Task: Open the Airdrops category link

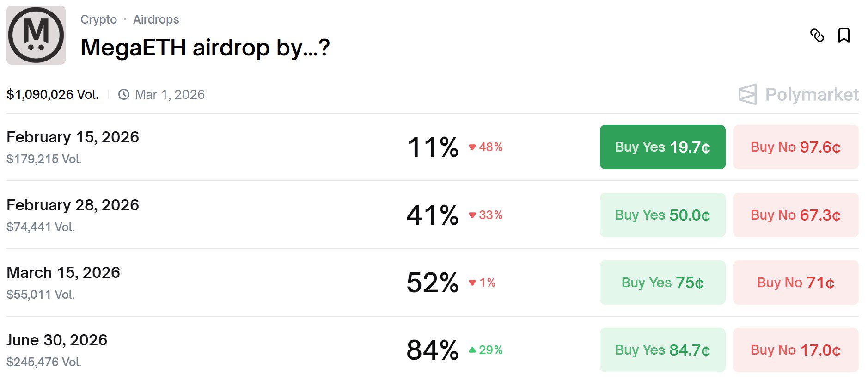Action: [x=156, y=19]
